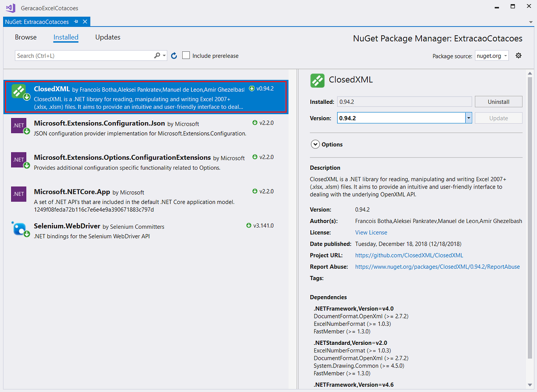Toggle Include prerelease checkbox
Screen dimensions: 537x392
(186, 56)
